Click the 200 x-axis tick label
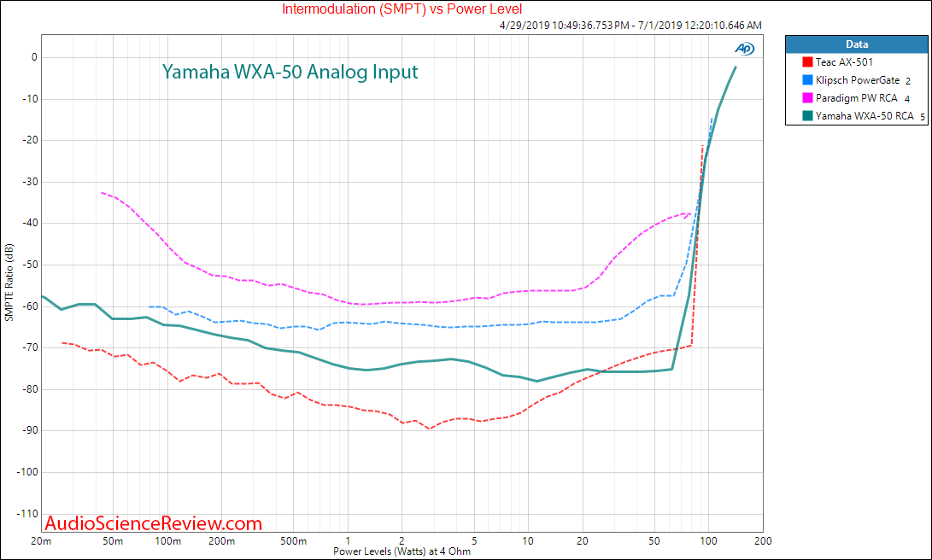The image size is (932, 560). (763, 541)
